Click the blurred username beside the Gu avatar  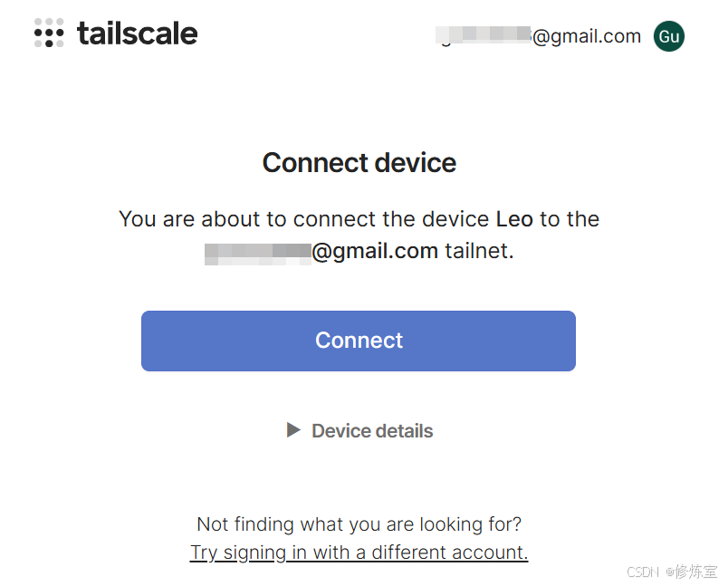pyautogui.click(x=483, y=34)
